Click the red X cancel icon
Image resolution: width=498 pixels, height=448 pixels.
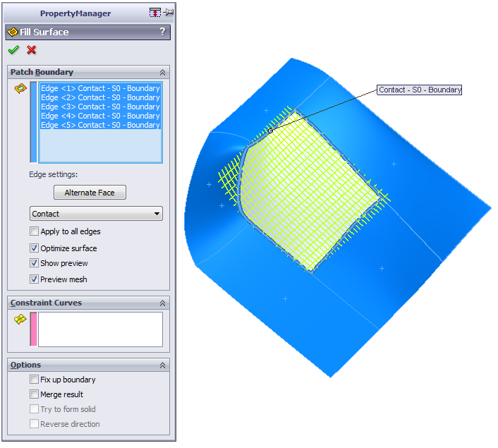(31, 50)
